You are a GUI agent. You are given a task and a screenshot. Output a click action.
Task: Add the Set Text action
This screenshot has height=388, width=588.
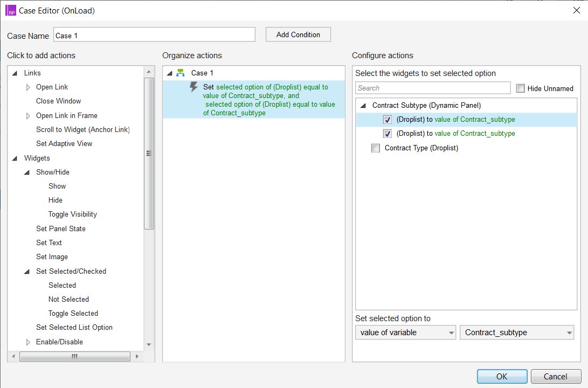point(49,242)
